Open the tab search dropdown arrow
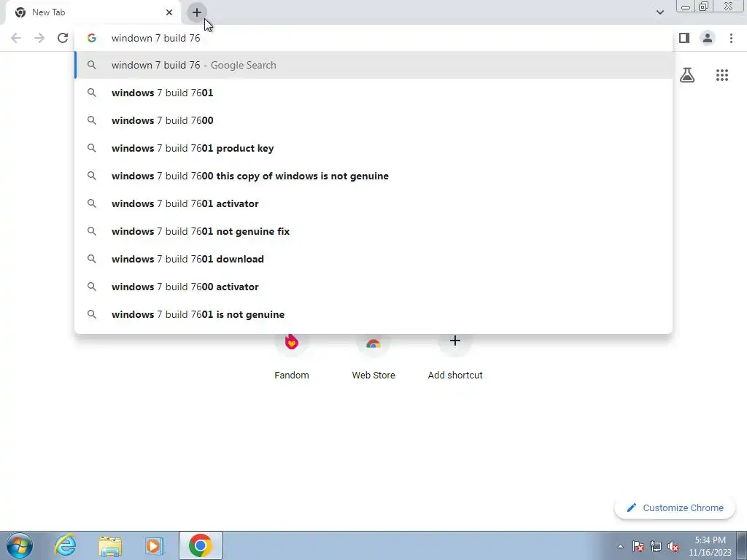Screen dimensions: 747x560 (659, 12)
